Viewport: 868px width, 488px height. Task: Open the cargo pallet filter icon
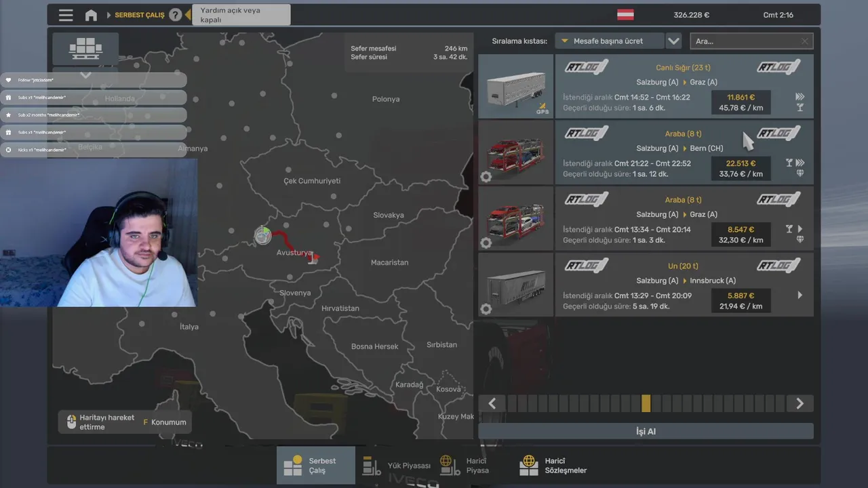pos(85,49)
